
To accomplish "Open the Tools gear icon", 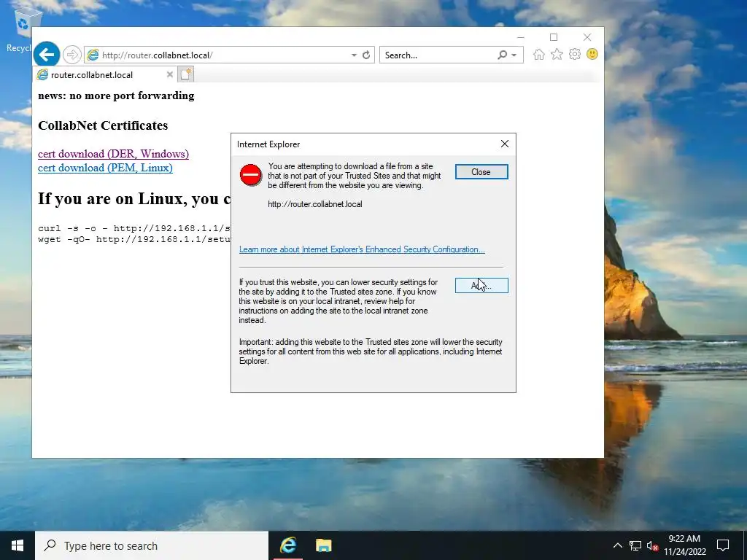I will click(x=575, y=54).
